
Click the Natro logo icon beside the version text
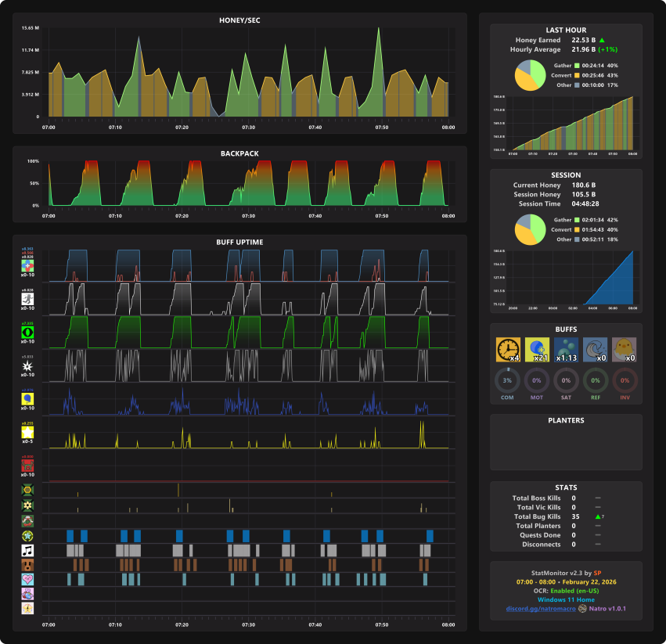[x=582, y=609]
